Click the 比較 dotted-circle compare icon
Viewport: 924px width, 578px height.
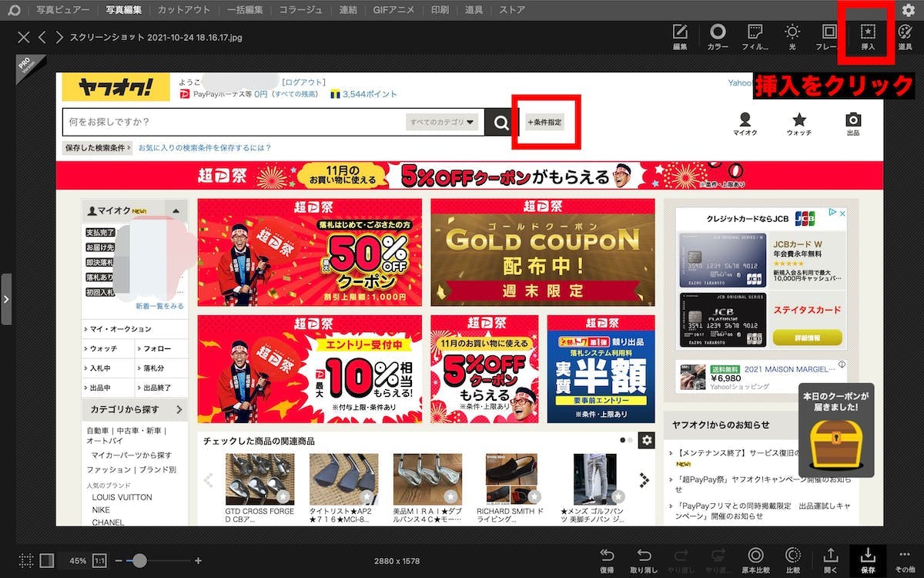pyautogui.click(x=792, y=555)
